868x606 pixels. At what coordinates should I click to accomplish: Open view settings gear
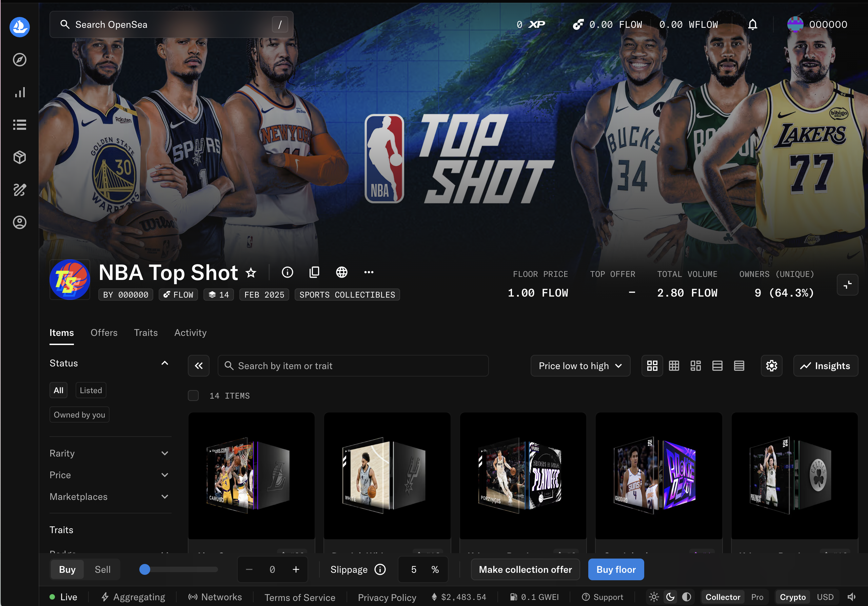(772, 366)
